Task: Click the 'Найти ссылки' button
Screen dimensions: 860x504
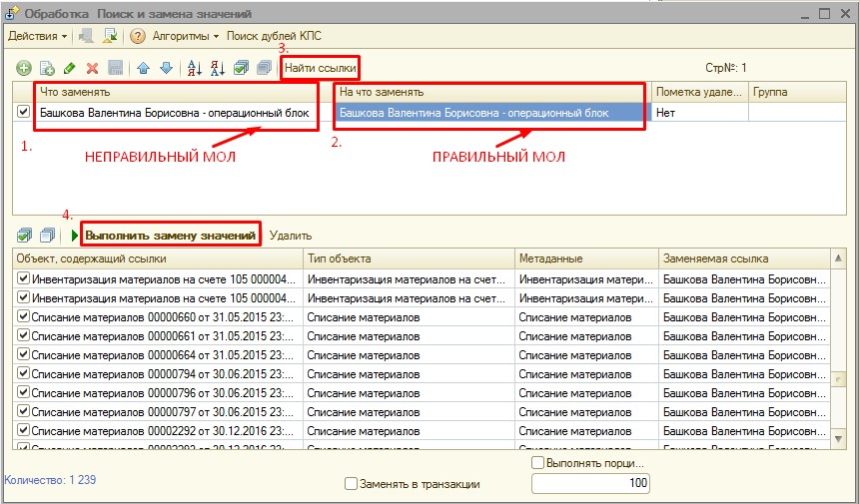Action: [319, 68]
